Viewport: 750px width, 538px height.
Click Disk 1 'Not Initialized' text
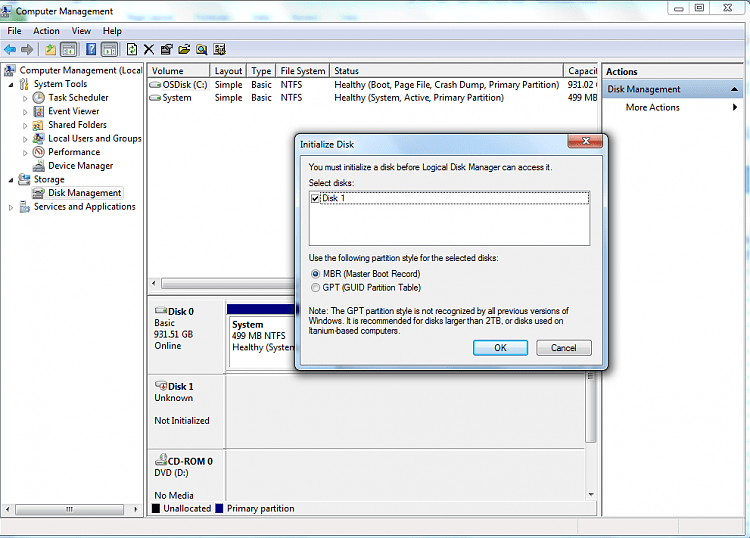pyautogui.click(x=182, y=421)
